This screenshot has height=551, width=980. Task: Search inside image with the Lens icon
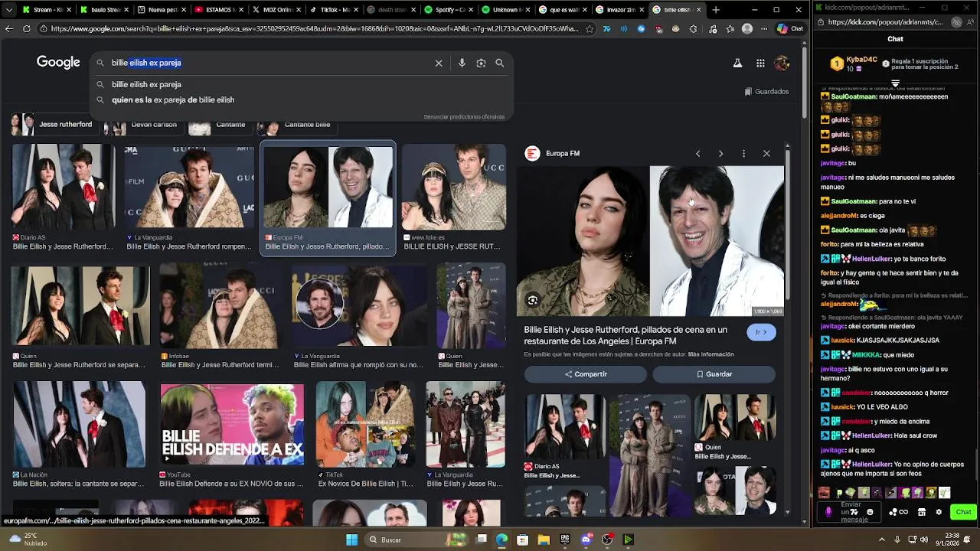pos(533,301)
